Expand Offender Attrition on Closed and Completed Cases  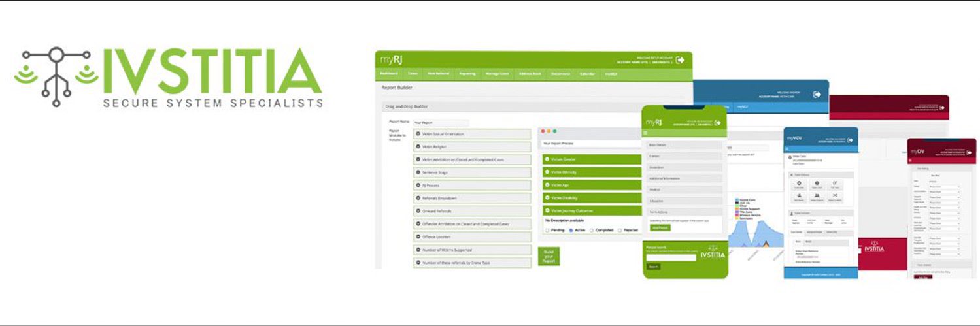pos(472,224)
